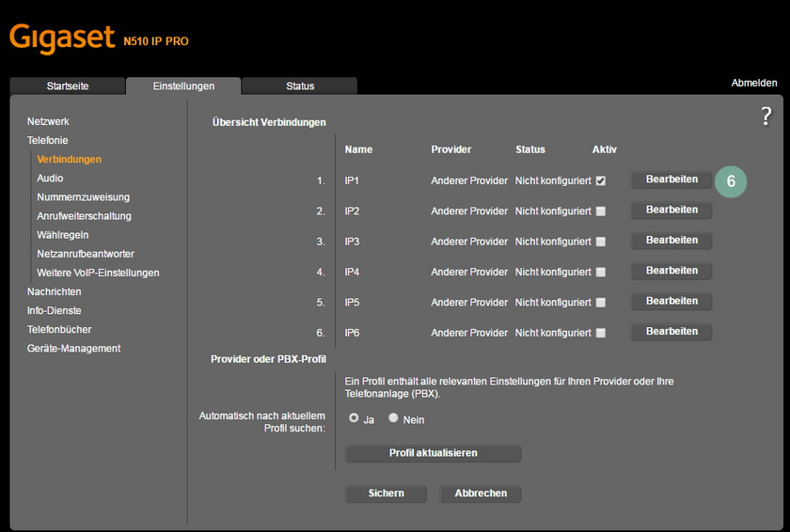790x532 pixels.
Task: Expand the Netzwerk section in the sidebar
Action: [48, 121]
